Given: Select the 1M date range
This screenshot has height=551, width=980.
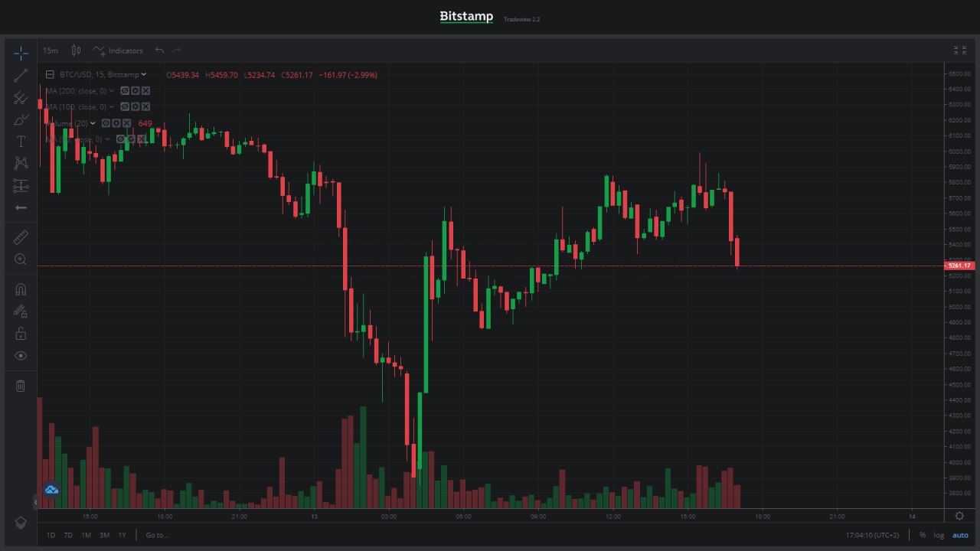Looking at the screenshot, I should coord(87,535).
